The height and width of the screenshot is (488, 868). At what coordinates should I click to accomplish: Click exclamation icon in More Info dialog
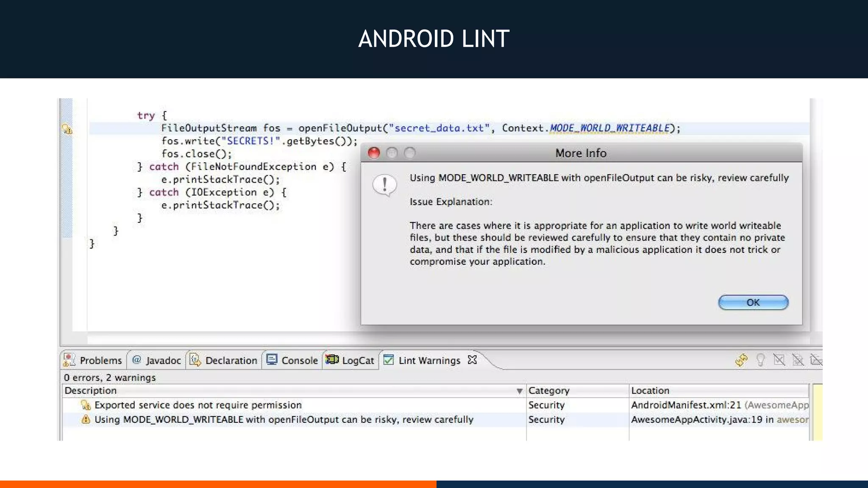(384, 186)
